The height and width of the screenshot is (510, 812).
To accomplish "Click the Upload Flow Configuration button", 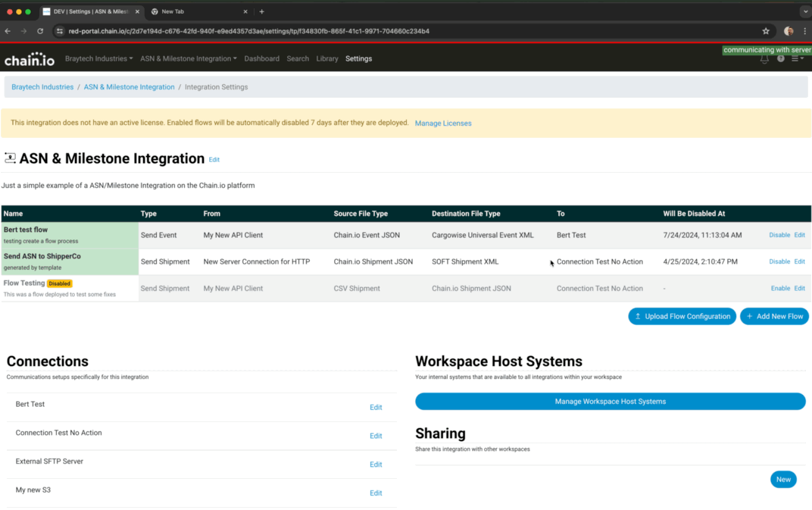I will point(682,316).
